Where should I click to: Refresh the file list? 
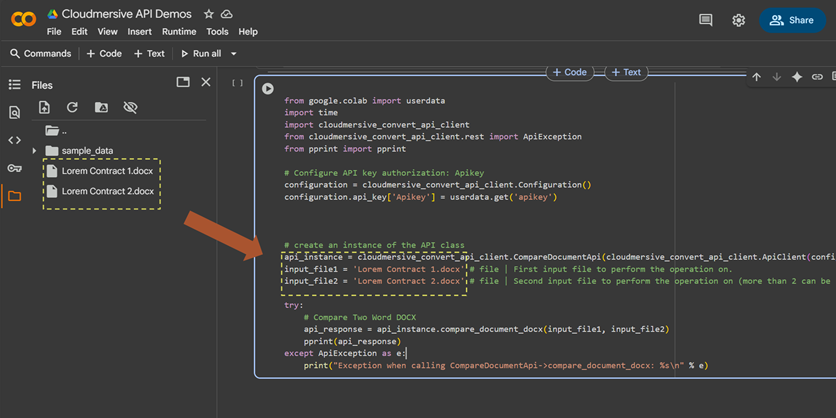72,107
